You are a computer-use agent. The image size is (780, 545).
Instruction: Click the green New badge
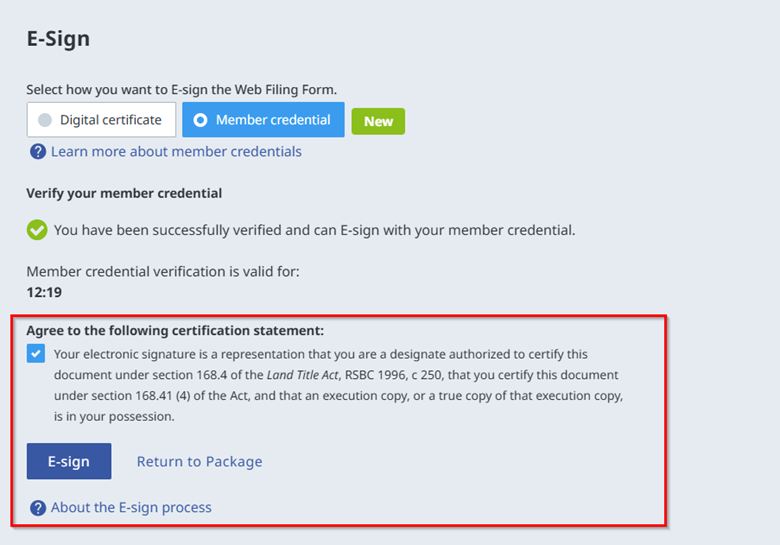click(378, 121)
